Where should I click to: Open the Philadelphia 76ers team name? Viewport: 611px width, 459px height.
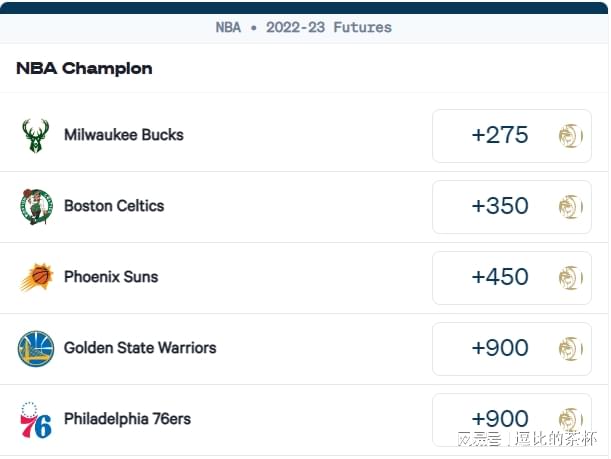[127, 419]
